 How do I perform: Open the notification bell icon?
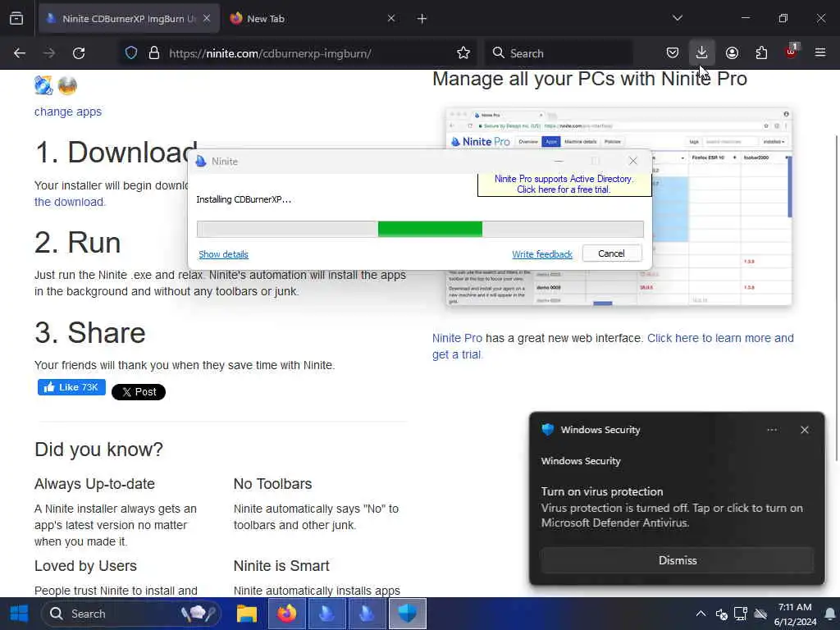click(x=830, y=614)
